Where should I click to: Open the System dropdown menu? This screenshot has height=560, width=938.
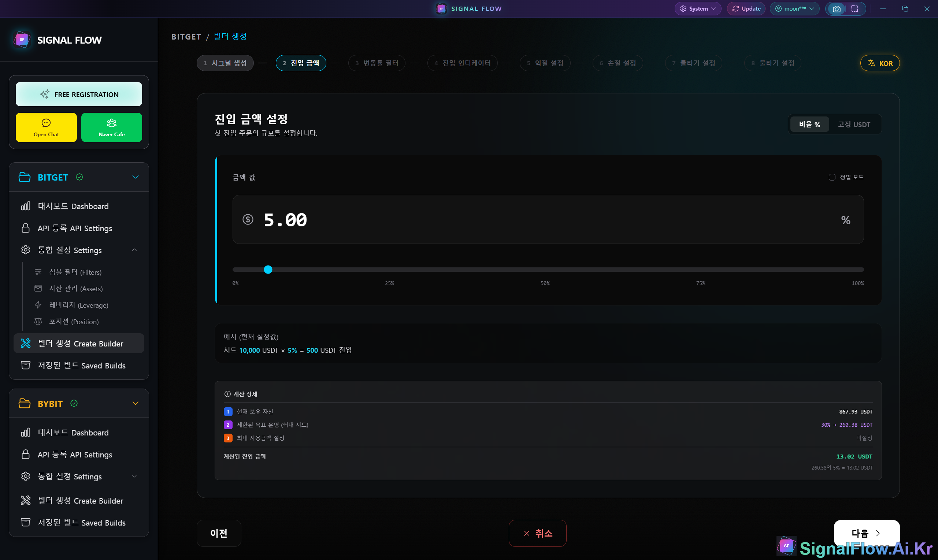point(698,9)
